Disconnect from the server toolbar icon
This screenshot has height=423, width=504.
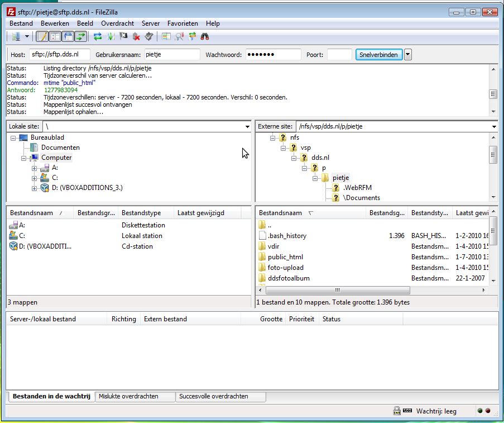tap(136, 37)
